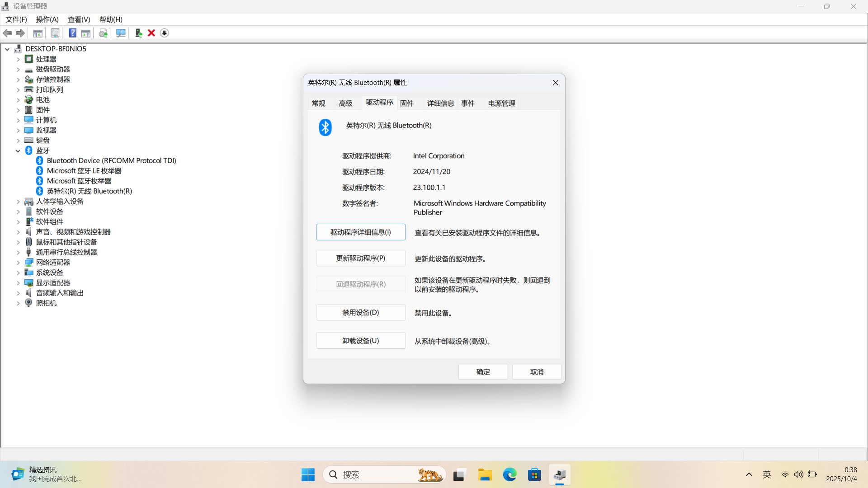868x488 pixels.
Task: Click the disable device down-arrow toolbar icon
Action: [165, 33]
